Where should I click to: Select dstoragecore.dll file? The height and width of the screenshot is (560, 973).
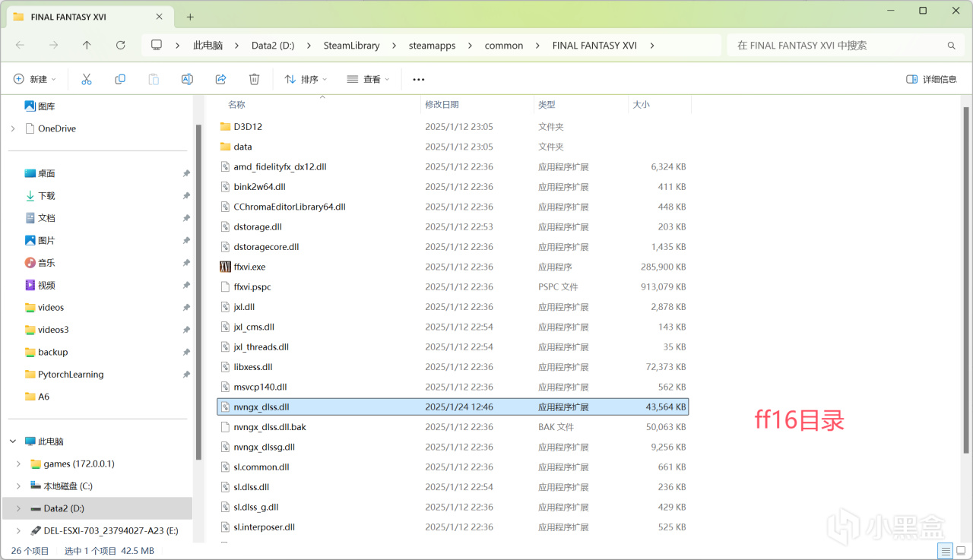[266, 247]
